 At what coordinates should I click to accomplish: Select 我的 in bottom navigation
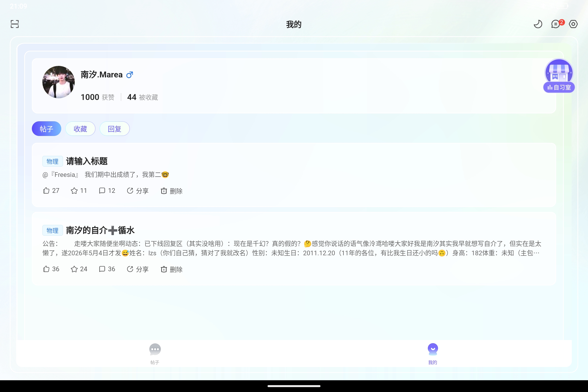[433, 354]
